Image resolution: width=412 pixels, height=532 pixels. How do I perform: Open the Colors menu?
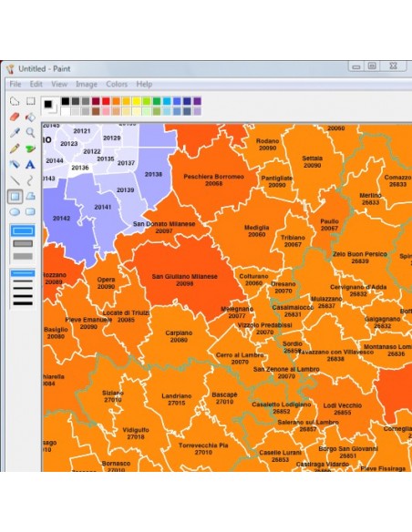coord(117,84)
